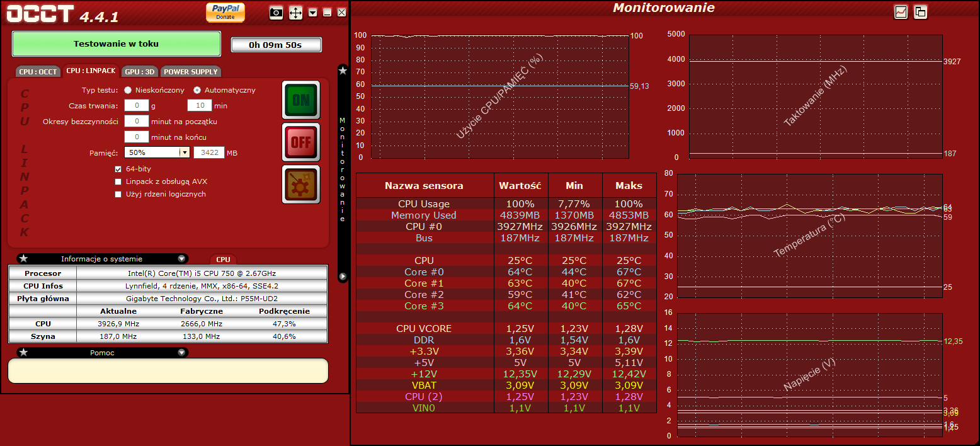
Task: Collapse the Pomoc panel arrow
Action: [181, 352]
